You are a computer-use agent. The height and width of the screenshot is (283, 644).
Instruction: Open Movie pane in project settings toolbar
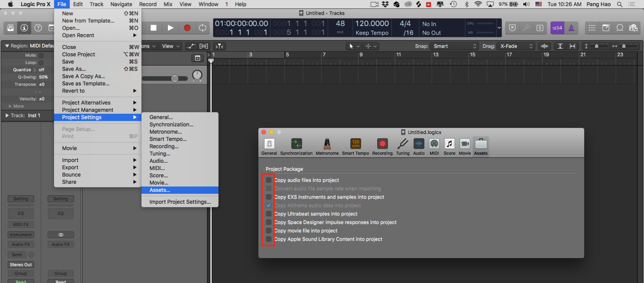tap(465, 147)
